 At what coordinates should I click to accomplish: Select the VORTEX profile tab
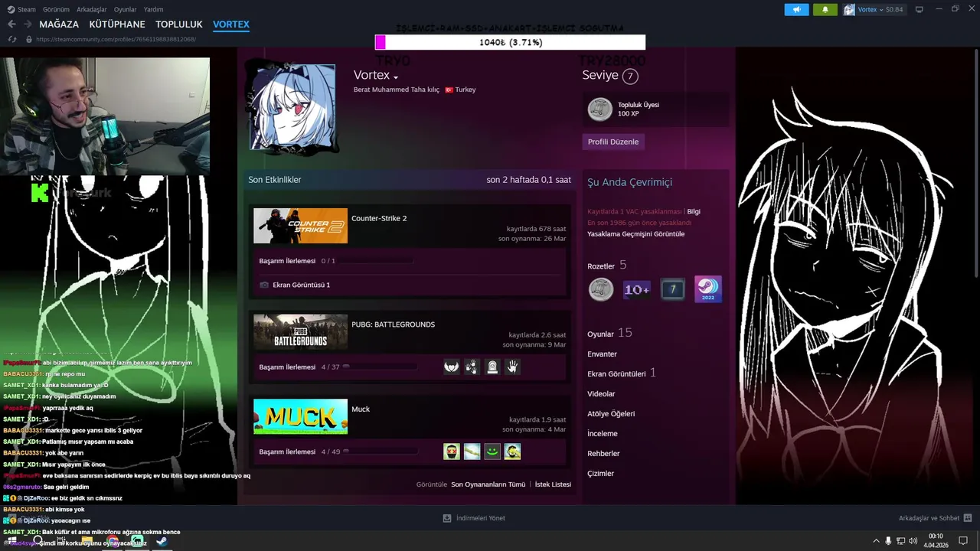pos(231,24)
